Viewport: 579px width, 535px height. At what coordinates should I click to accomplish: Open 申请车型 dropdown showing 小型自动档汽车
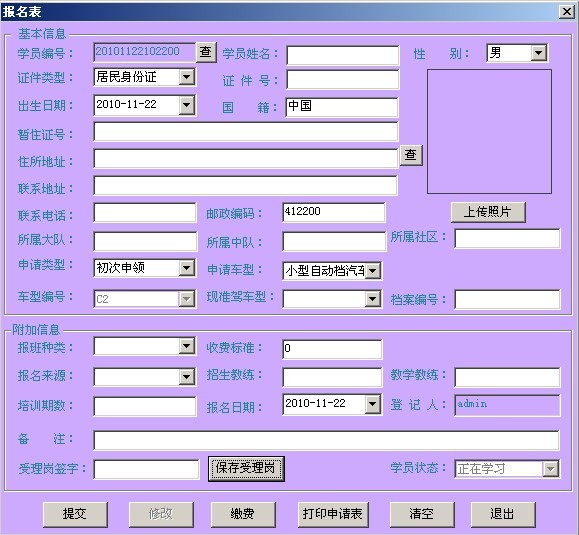point(373,271)
